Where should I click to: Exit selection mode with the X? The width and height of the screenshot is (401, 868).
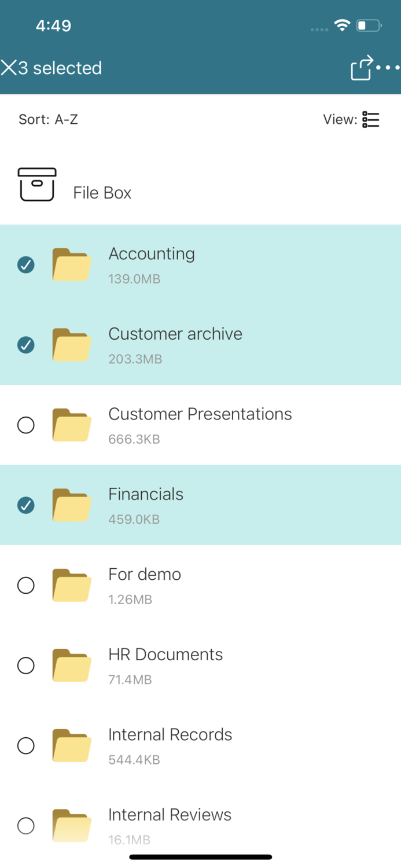point(9,68)
